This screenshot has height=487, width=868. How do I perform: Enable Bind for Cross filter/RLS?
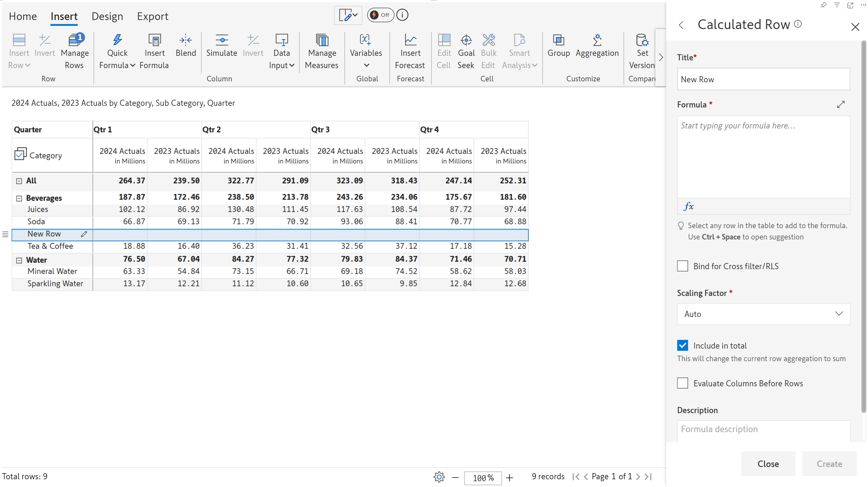pyautogui.click(x=682, y=266)
